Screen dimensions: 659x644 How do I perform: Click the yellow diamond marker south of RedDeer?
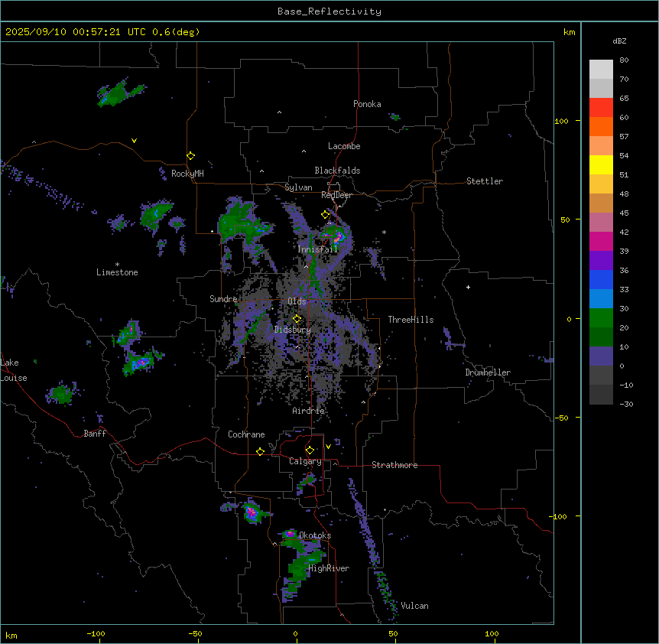325,215
